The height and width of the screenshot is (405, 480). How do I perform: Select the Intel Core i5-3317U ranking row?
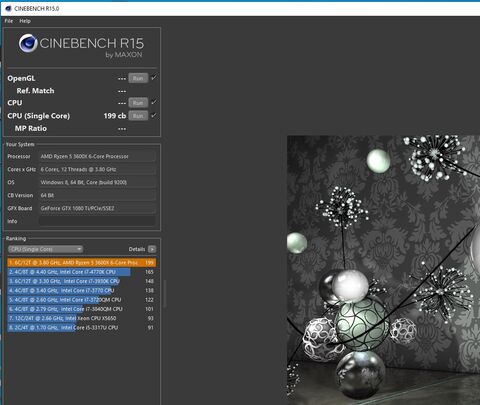82,328
